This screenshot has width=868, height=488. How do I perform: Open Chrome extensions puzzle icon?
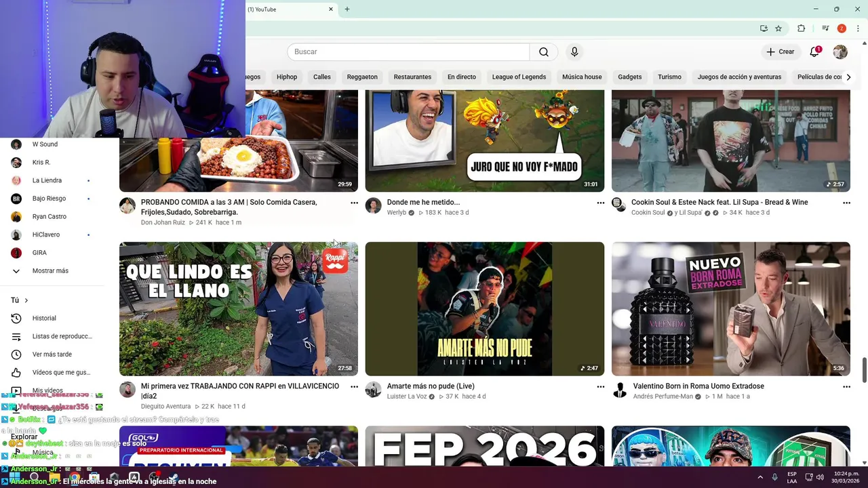tap(801, 28)
